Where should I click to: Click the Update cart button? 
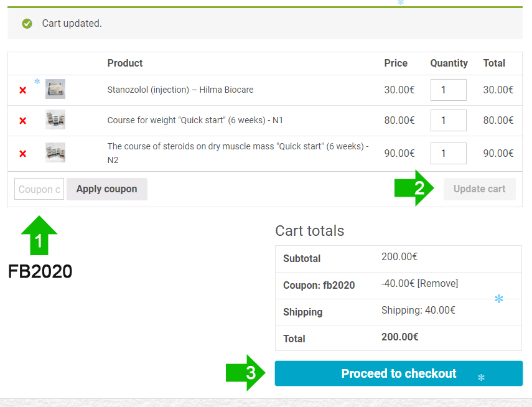coord(479,189)
